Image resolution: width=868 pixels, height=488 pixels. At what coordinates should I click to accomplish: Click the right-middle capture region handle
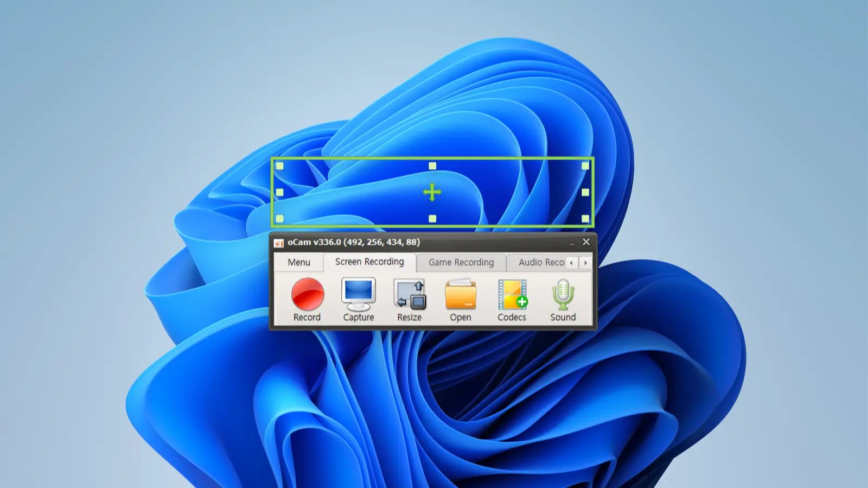coord(585,192)
